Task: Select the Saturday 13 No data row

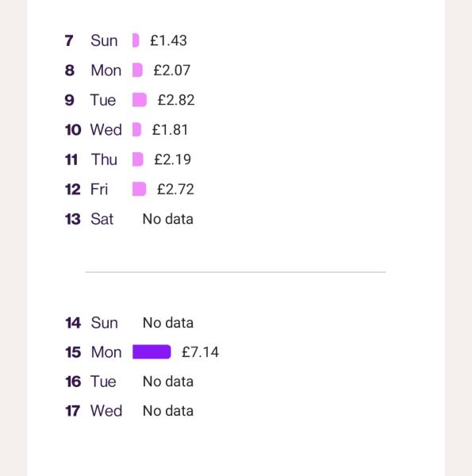Action: 129,219
